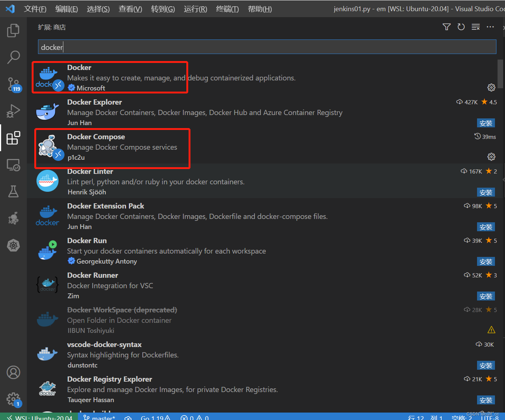The image size is (505, 420).
Task: Click Go 1.19 version status item
Action: pyautogui.click(x=155, y=417)
